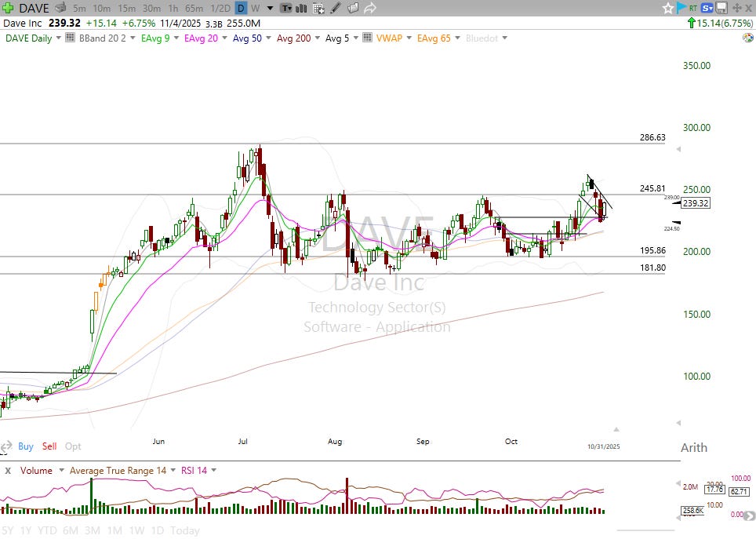Select the D daily timeframe
756x539 pixels.
241,8
